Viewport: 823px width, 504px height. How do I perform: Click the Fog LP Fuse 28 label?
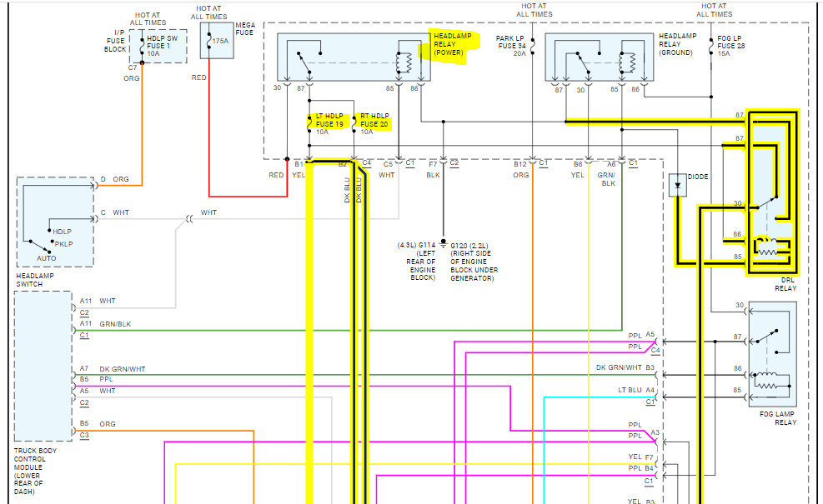pos(730,46)
